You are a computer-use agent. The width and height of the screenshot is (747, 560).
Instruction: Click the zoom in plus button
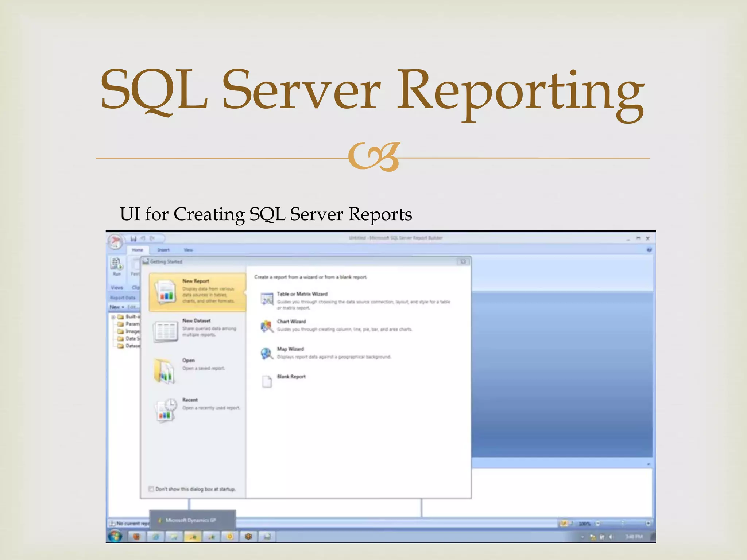click(x=648, y=524)
